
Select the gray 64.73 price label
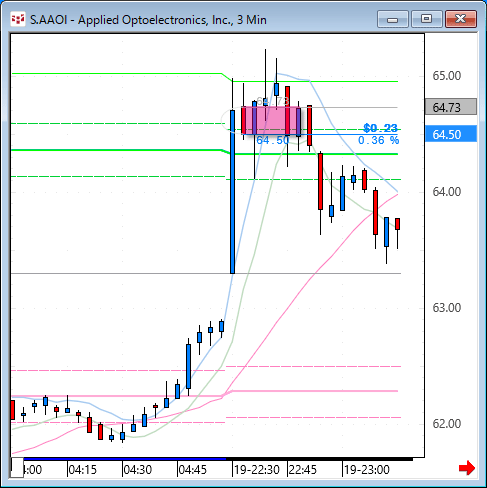pos(451,107)
